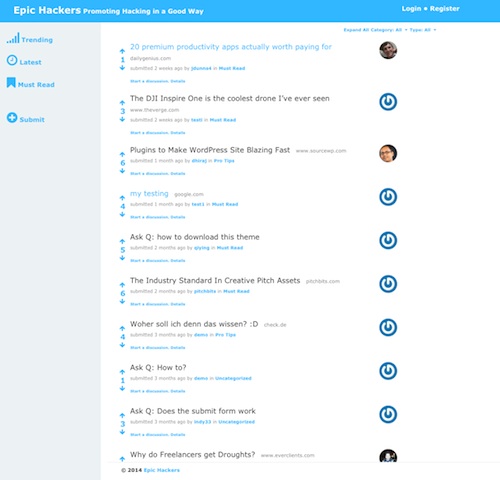Open the Register link in header
500x480 pixels.
click(445, 9)
